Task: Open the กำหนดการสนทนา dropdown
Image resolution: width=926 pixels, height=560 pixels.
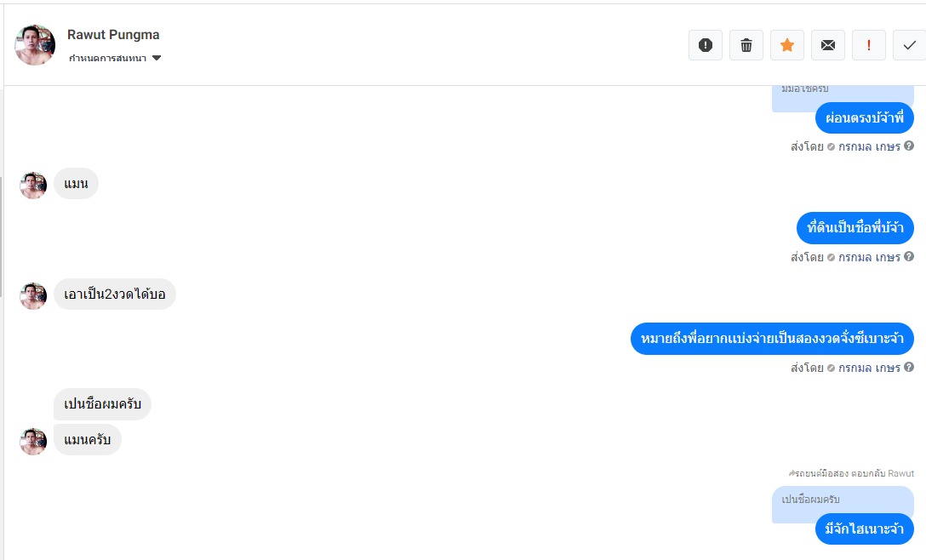Action: coord(115,58)
